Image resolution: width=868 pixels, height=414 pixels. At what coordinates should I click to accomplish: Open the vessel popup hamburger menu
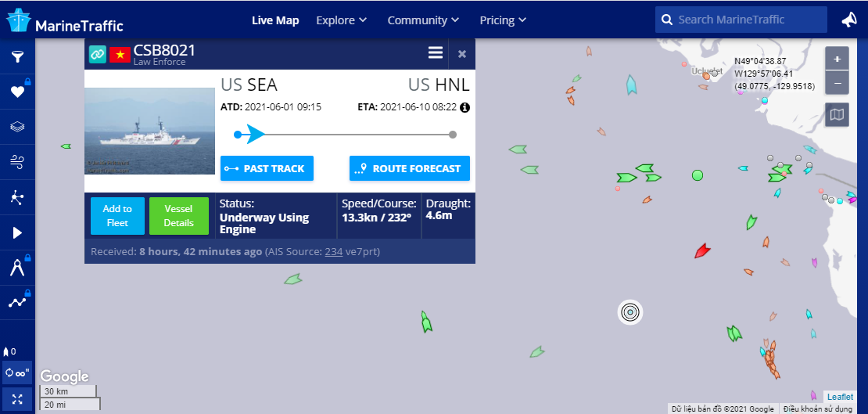pyautogui.click(x=436, y=53)
